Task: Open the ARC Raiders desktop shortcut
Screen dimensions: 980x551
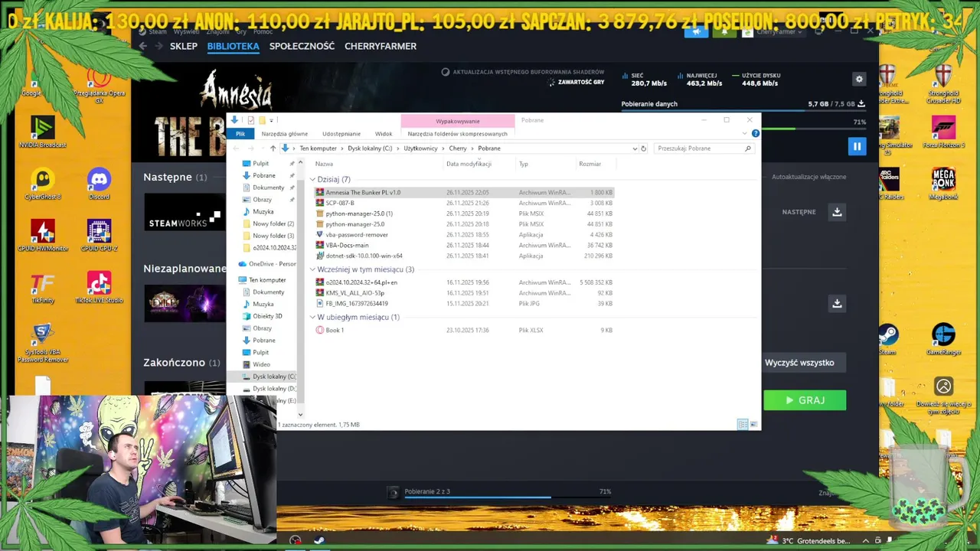Action: (889, 184)
